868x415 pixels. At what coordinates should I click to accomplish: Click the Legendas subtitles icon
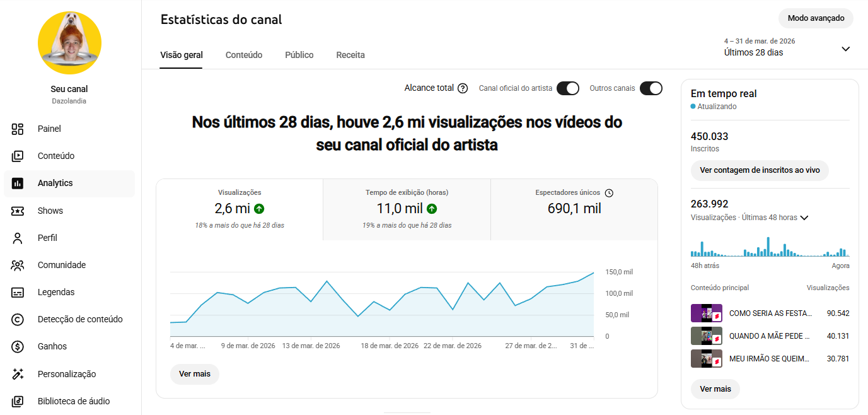[x=18, y=292]
